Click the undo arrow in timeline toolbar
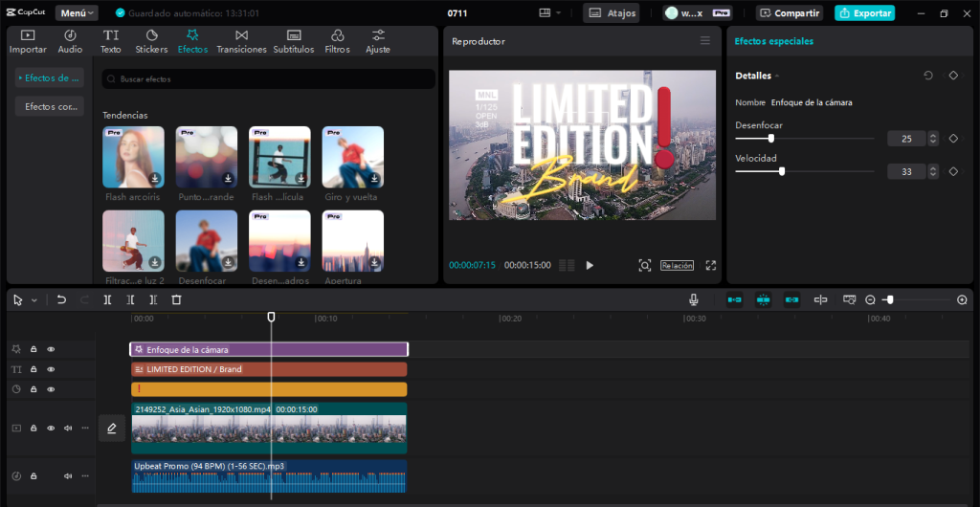This screenshot has height=507, width=980. (x=61, y=299)
